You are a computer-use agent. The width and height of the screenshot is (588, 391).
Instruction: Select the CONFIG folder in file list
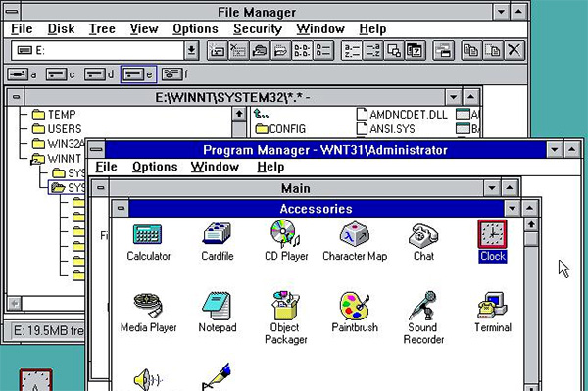pos(280,129)
